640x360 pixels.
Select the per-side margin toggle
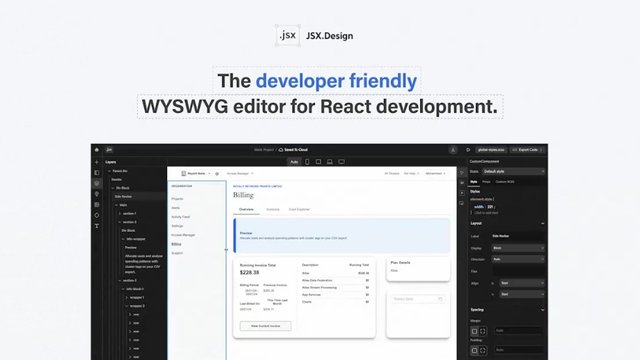tap(483, 331)
